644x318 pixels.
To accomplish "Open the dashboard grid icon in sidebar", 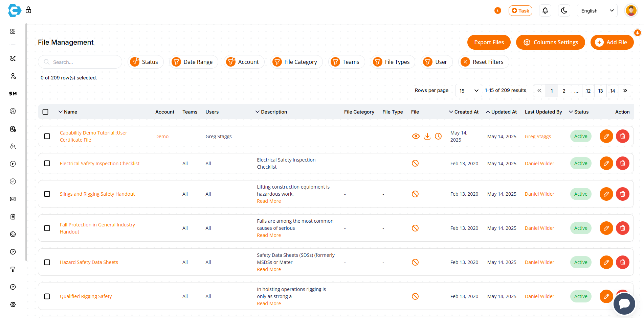I will point(13,31).
